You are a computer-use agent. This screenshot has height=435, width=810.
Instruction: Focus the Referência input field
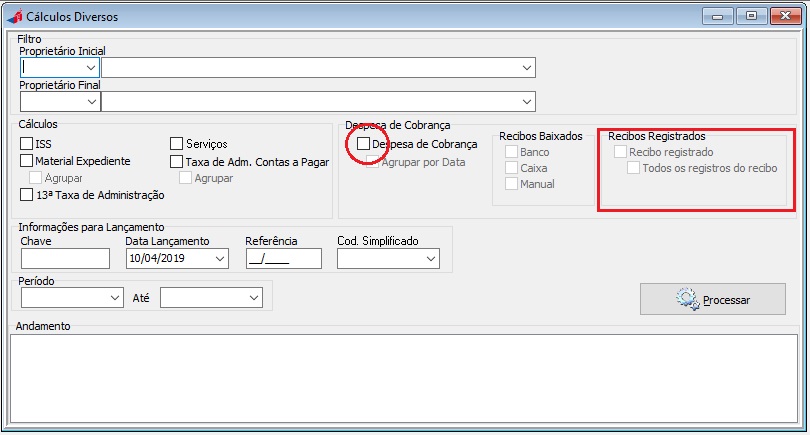point(283,259)
